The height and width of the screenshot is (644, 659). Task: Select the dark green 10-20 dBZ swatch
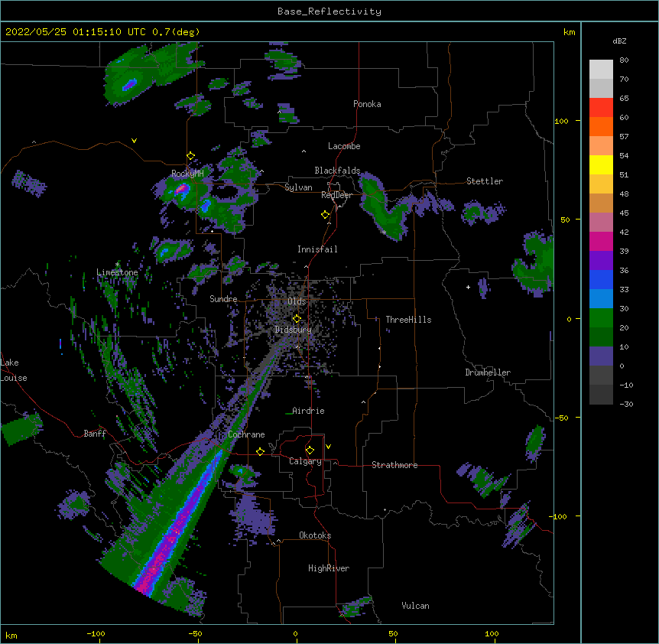[601, 337]
